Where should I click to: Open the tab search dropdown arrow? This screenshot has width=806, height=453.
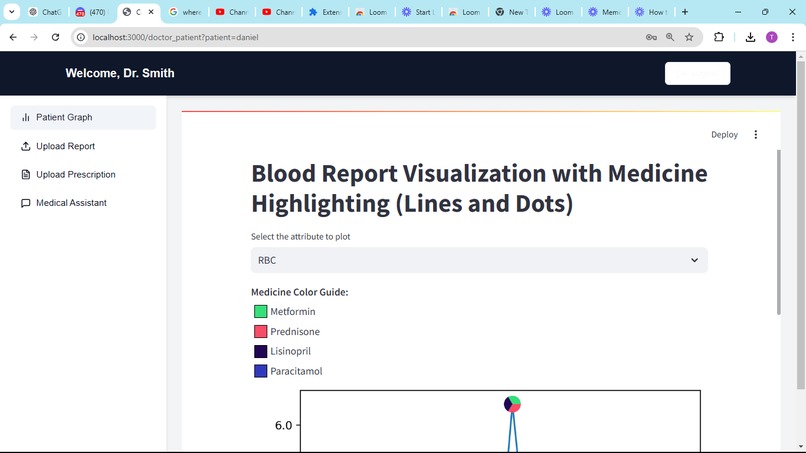12,12
